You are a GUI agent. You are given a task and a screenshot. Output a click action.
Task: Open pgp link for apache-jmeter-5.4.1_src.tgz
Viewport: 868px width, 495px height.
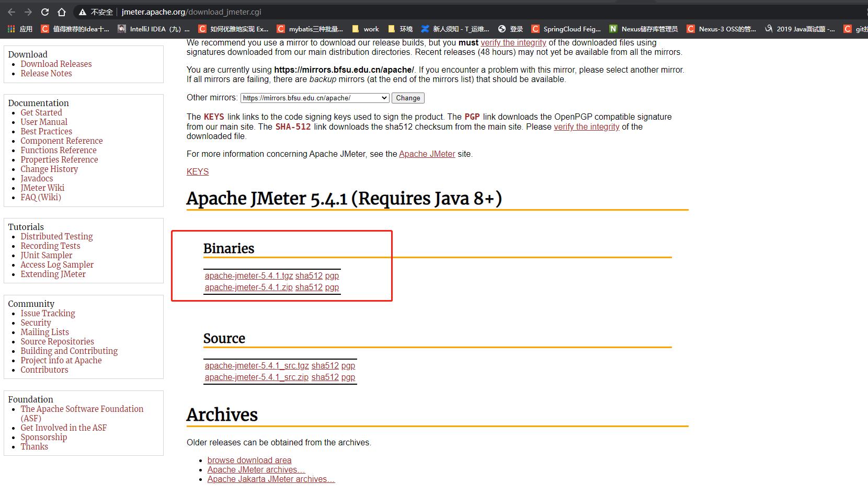click(348, 365)
